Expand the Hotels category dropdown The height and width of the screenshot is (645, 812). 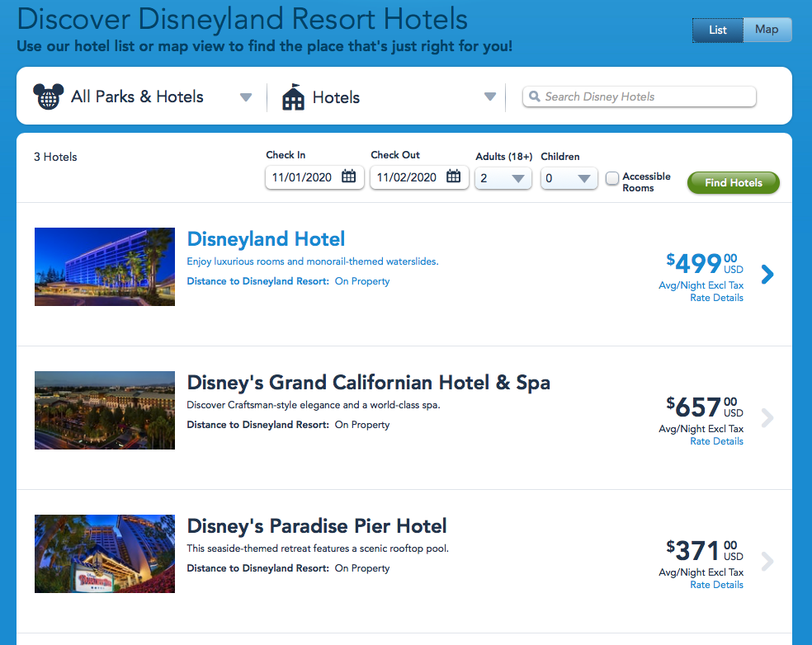tap(490, 97)
